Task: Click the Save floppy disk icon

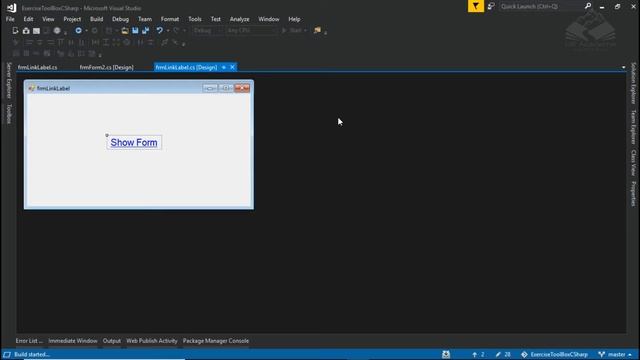Action: tap(135, 31)
